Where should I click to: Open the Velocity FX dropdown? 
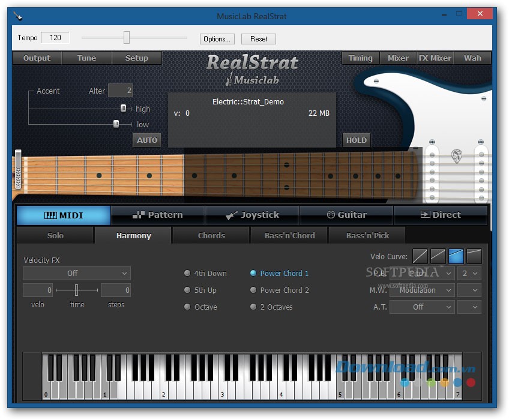(76, 273)
